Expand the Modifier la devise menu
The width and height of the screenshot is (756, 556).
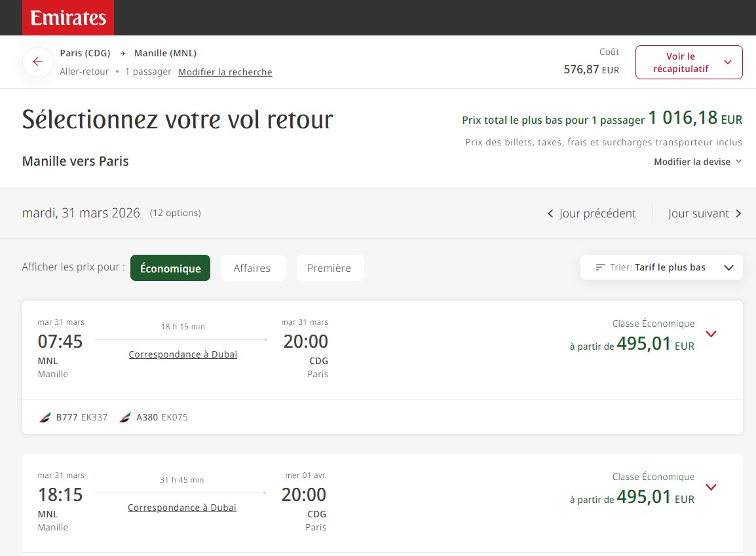[x=698, y=162]
